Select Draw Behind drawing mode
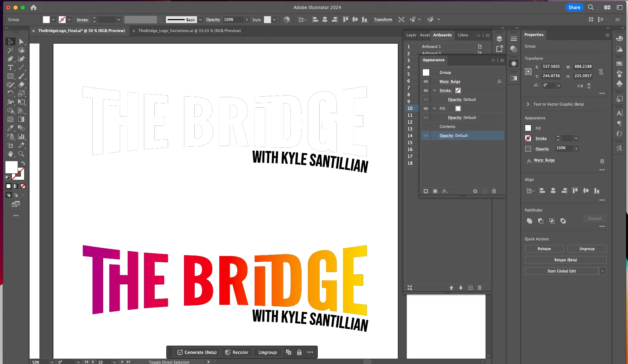 coord(16,195)
